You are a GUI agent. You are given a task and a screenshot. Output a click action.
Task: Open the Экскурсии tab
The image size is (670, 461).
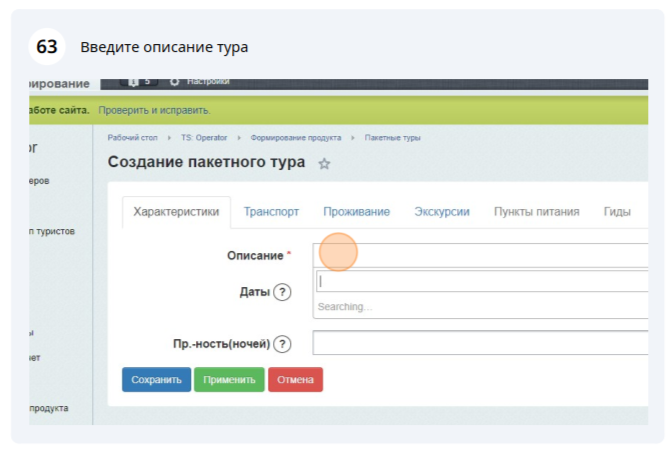tap(442, 212)
